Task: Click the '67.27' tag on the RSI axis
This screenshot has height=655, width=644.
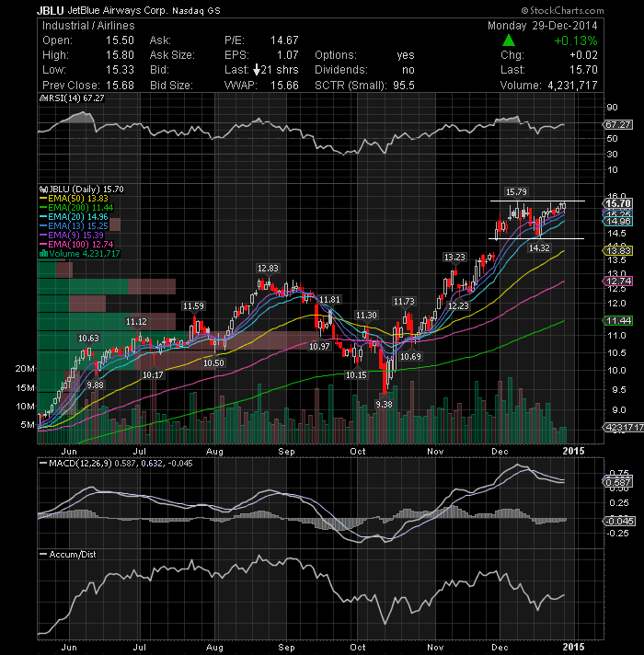Action: pyautogui.click(x=617, y=125)
